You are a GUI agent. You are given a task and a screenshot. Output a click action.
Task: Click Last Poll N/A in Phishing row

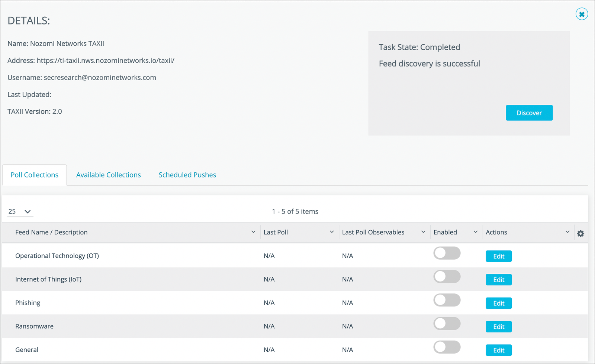point(269,303)
